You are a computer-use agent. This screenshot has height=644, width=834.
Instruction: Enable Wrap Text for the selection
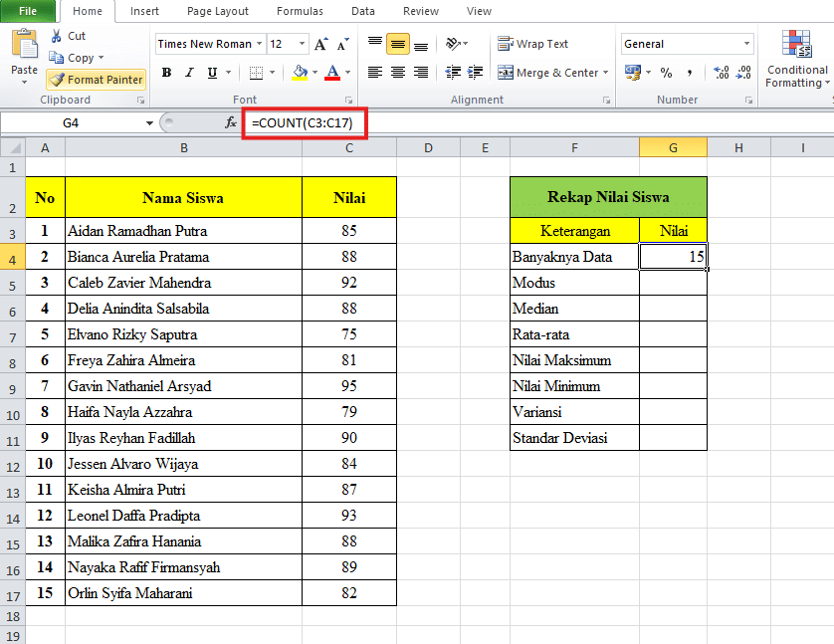532,44
